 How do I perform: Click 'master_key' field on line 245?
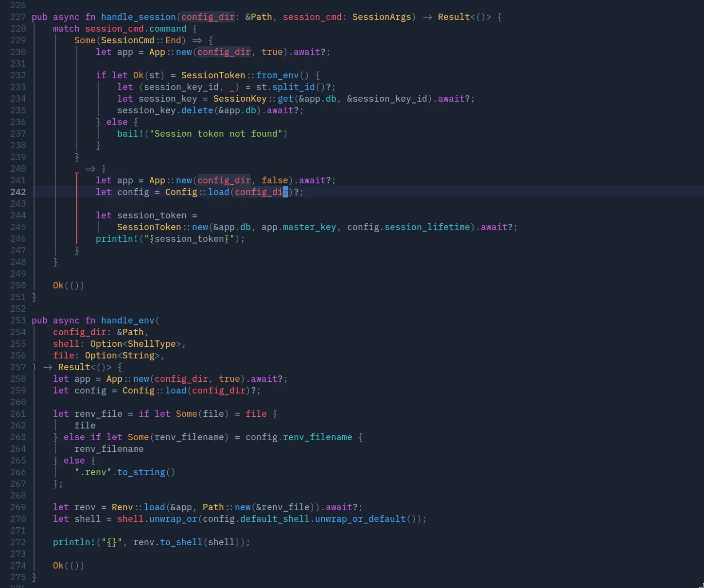click(x=310, y=227)
